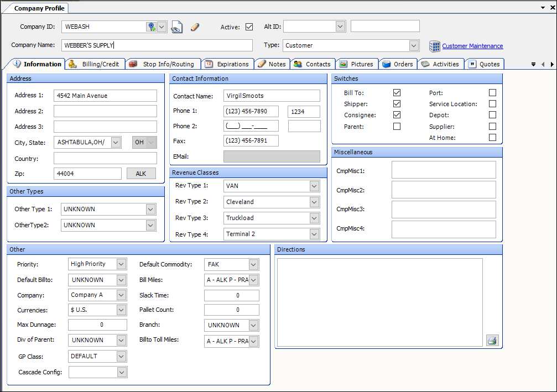The image size is (557, 392).
Task: Expand the Type dropdown showing Customer
Action: (414, 45)
